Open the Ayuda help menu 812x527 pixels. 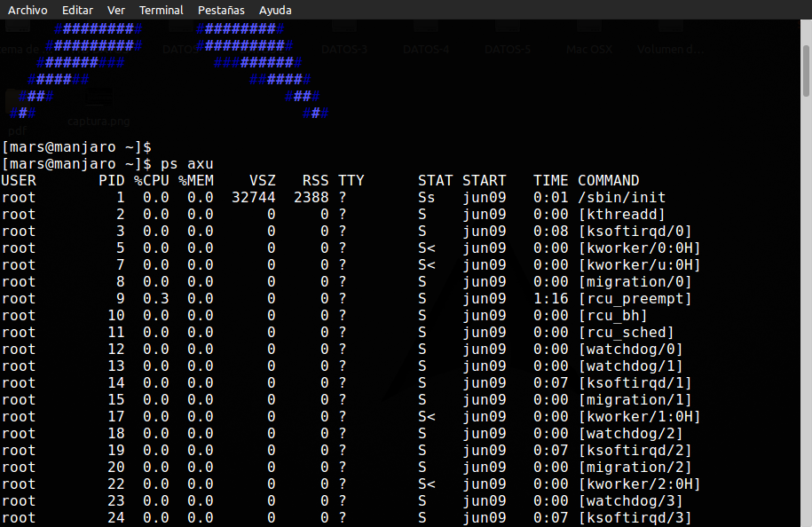click(x=275, y=10)
